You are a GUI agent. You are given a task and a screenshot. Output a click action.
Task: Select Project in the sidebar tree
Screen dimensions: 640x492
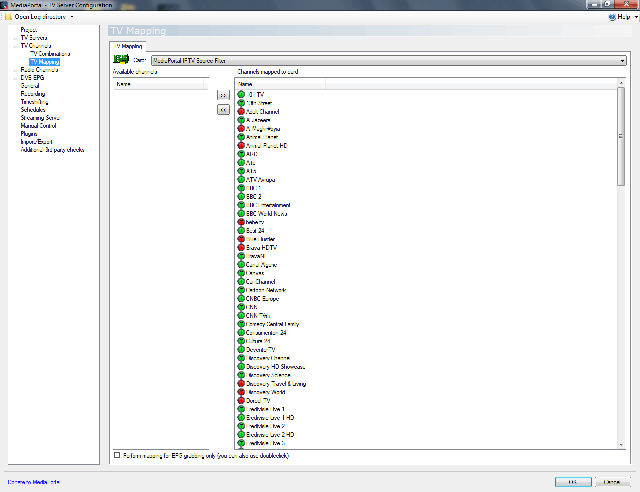pos(29,30)
